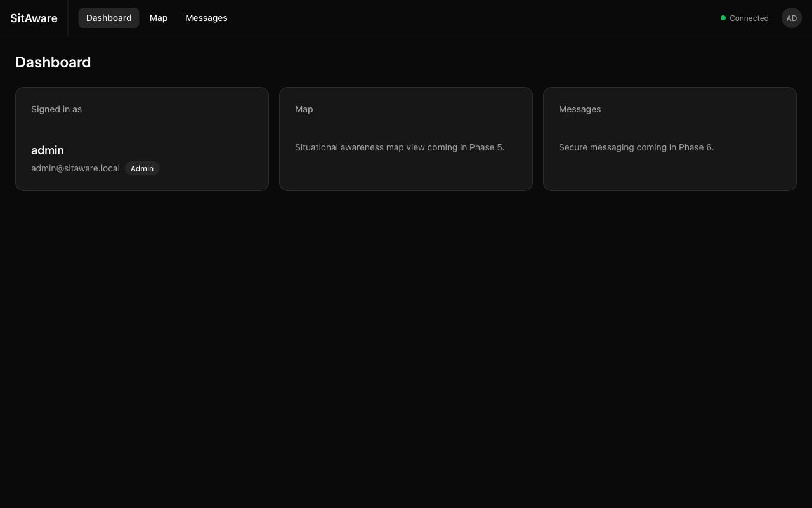Select the Map card title
812x508 pixels.
(x=304, y=109)
